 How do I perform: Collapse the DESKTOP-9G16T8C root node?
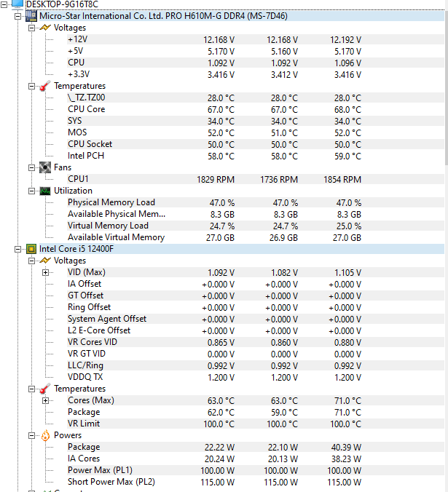pos(4,4)
